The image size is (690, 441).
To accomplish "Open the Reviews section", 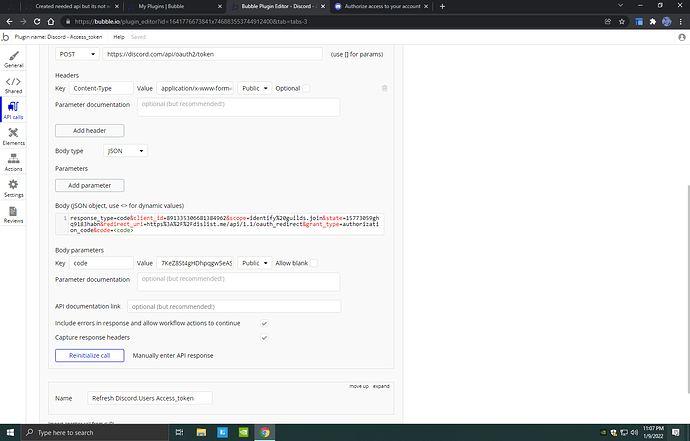I will point(14,214).
